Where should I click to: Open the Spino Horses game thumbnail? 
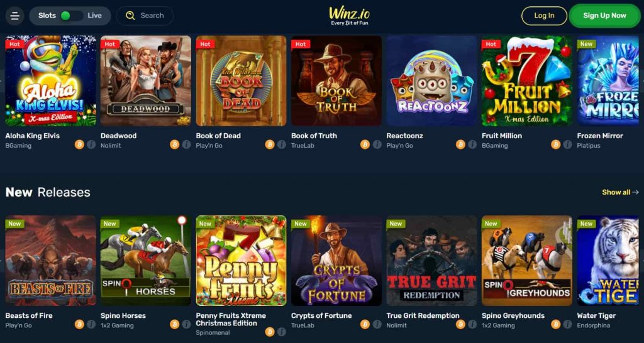(x=146, y=261)
